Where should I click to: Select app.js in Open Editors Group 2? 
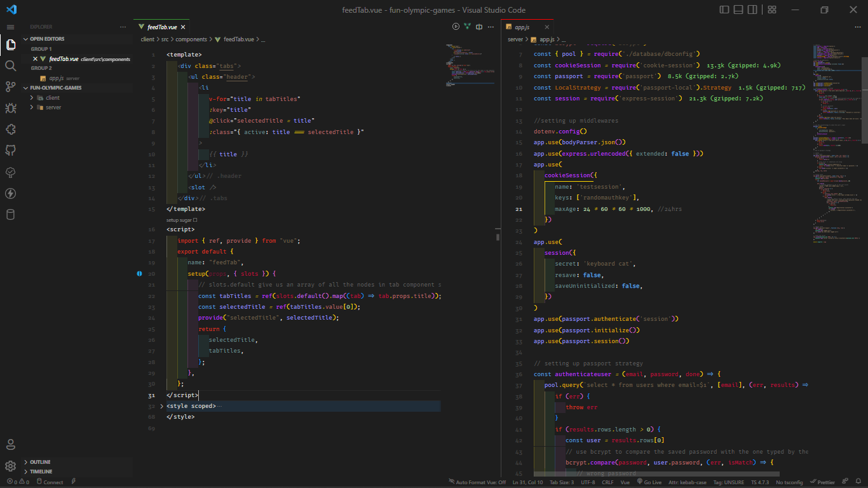pyautogui.click(x=78, y=78)
